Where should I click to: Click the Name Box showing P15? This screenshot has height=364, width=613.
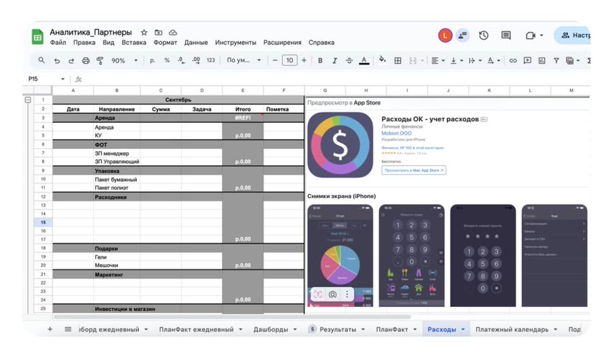[x=46, y=79]
